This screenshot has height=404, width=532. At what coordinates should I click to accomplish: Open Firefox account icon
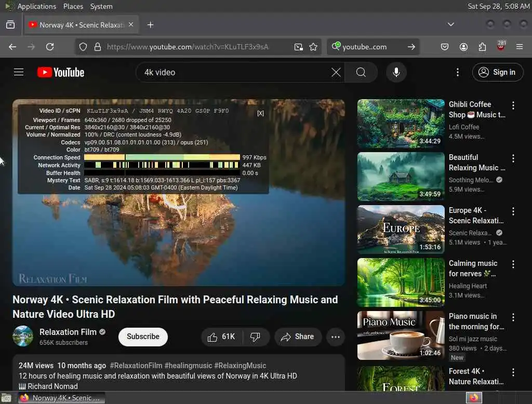(x=463, y=47)
